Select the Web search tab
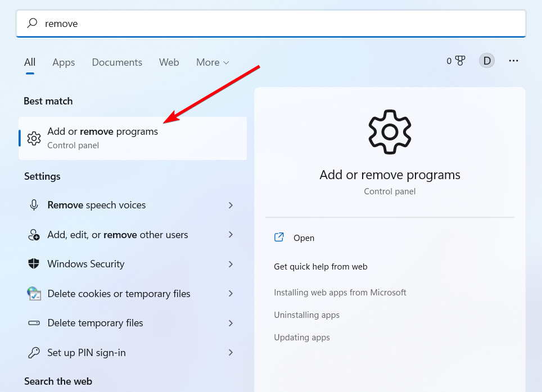Screen dimensions: 542x392 [169, 62]
